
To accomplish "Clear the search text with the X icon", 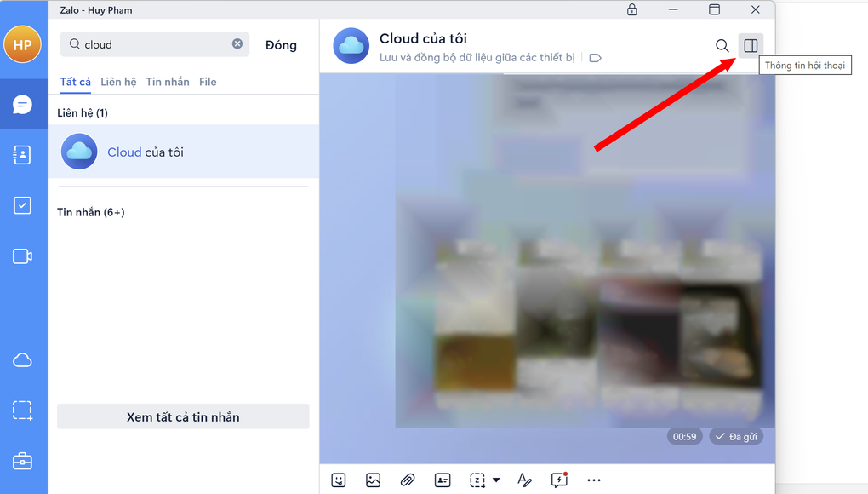I will click(x=237, y=43).
